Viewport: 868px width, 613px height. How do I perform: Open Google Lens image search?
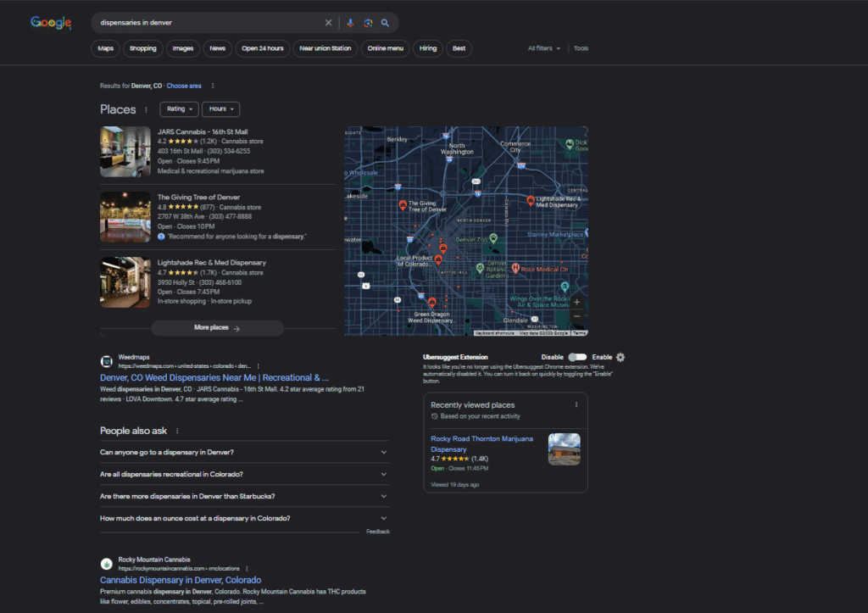[368, 23]
